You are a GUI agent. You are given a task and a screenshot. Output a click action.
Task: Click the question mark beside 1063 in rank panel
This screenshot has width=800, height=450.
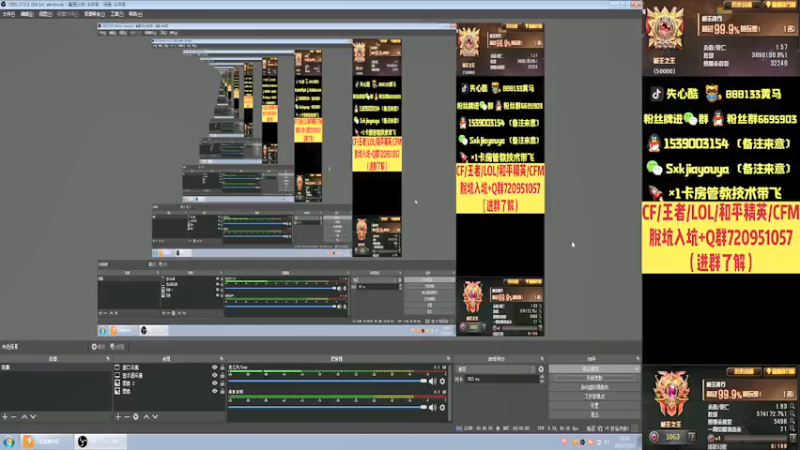pos(691,437)
